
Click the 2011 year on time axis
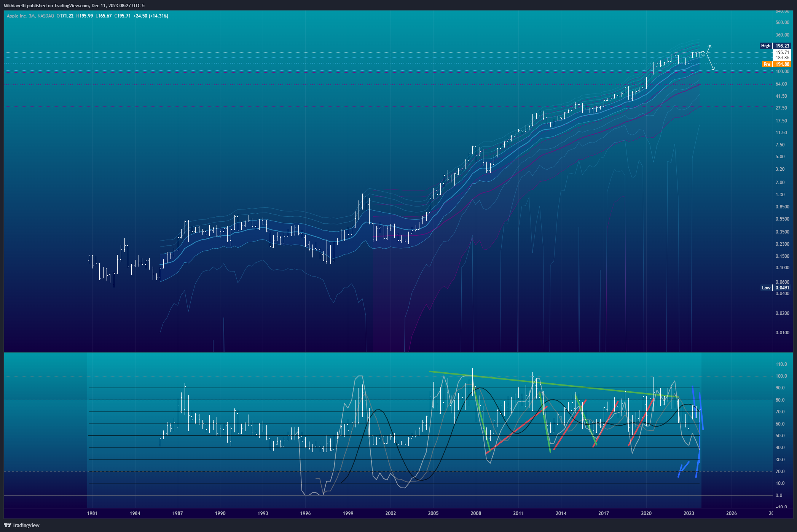519,513
